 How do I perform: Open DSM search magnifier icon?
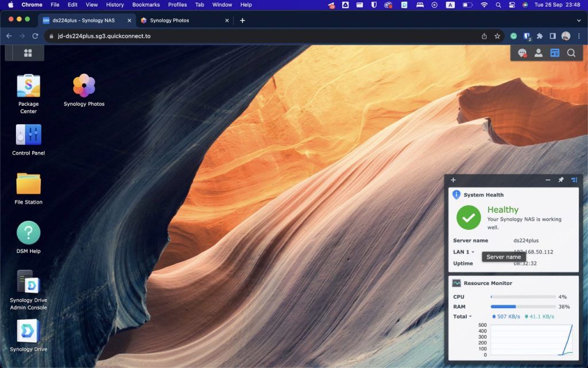point(571,53)
